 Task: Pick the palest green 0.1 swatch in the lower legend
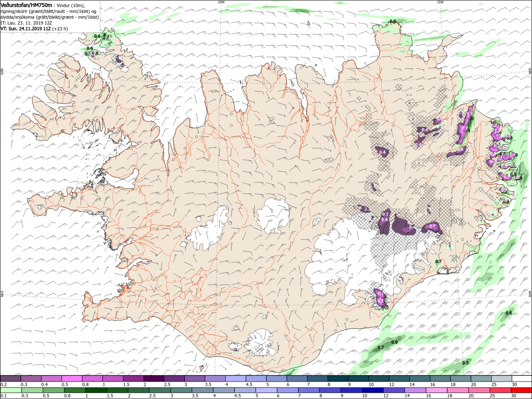(x=10, y=390)
